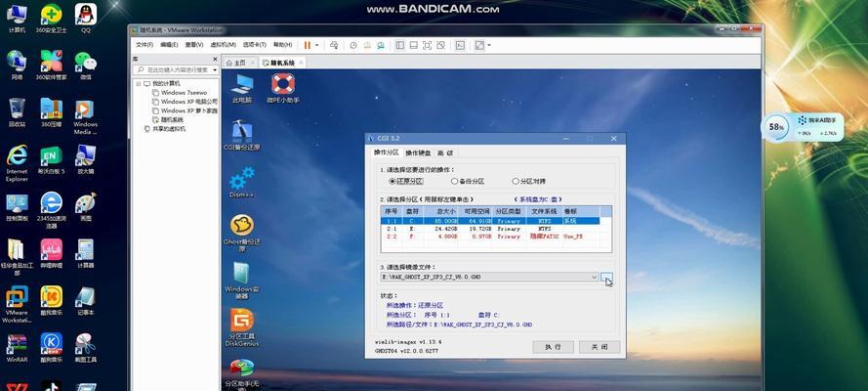Select partition row 2:2 drive F
Image resolution: width=868 pixels, height=391 pixels.
[x=490, y=236]
